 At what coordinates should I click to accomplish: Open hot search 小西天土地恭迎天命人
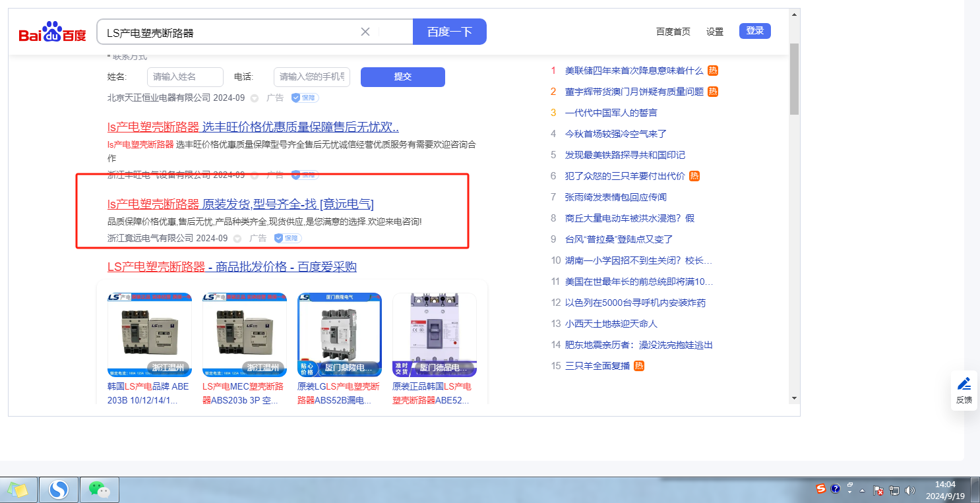pyautogui.click(x=611, y=324)
